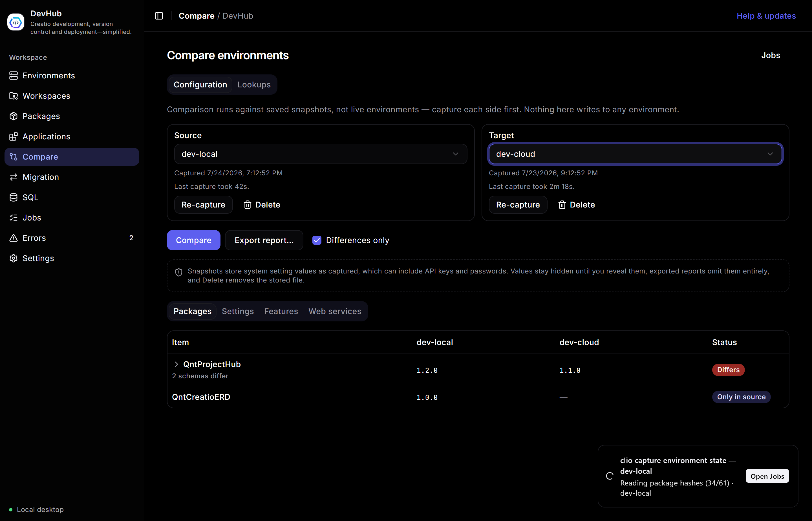Open Help & updates link
The height and width of the screenshot is (521, 812).
[766, 16]
